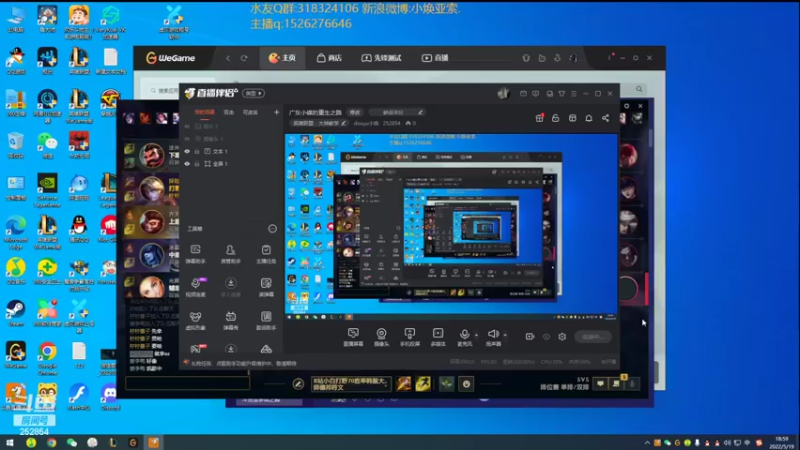The width and height of the screenshot is (800, 450).
Task: Click the WeGame search magnifier icon
Action: coord(639,89)
